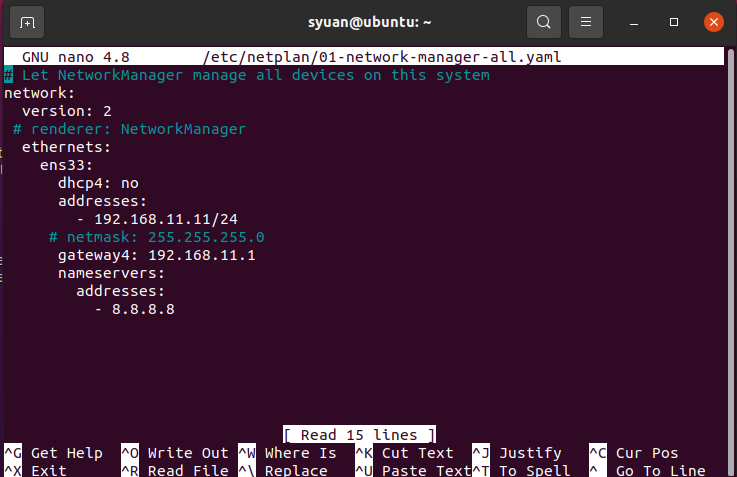This screenshot has width=737, height=477.
Task: Maximize the terminal window
Action: pos(674,21)
